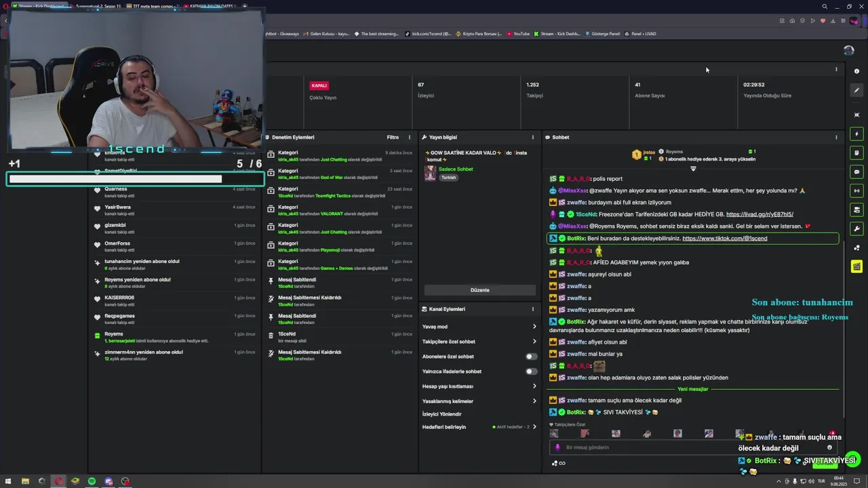
Task: Click the browser search icon in title bar
Action: [825, 6]
